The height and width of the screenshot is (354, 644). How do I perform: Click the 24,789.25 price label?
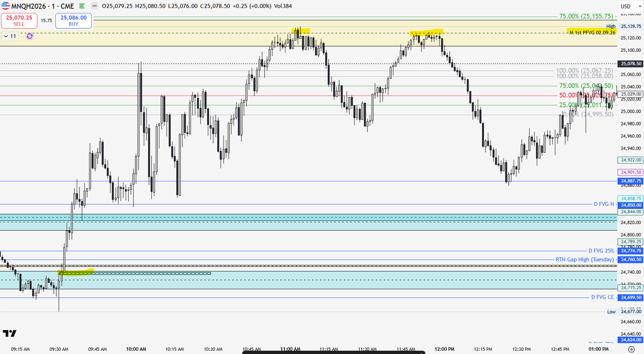point(631,242)
